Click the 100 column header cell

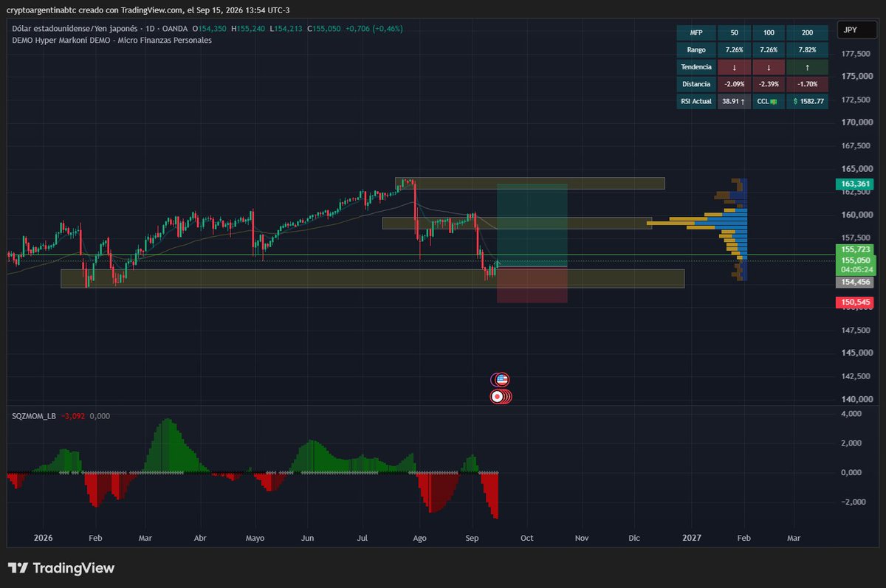coord(769,32)
